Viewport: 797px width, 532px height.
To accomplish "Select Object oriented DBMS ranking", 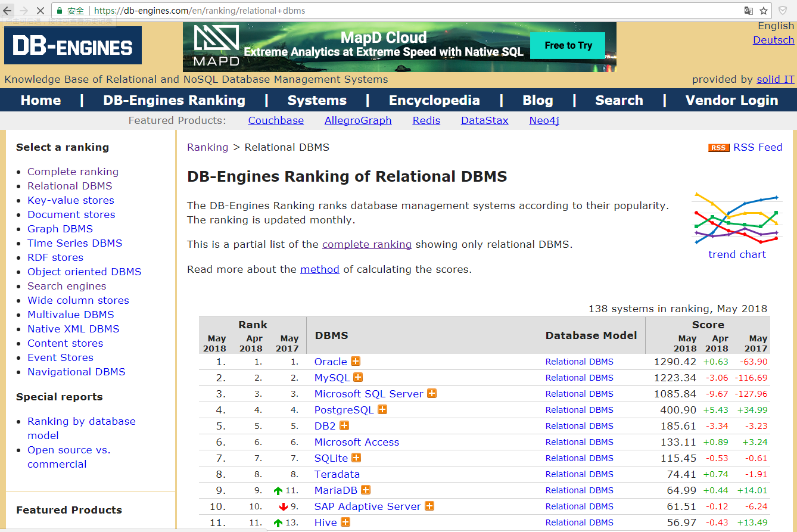I will (85, 272).
